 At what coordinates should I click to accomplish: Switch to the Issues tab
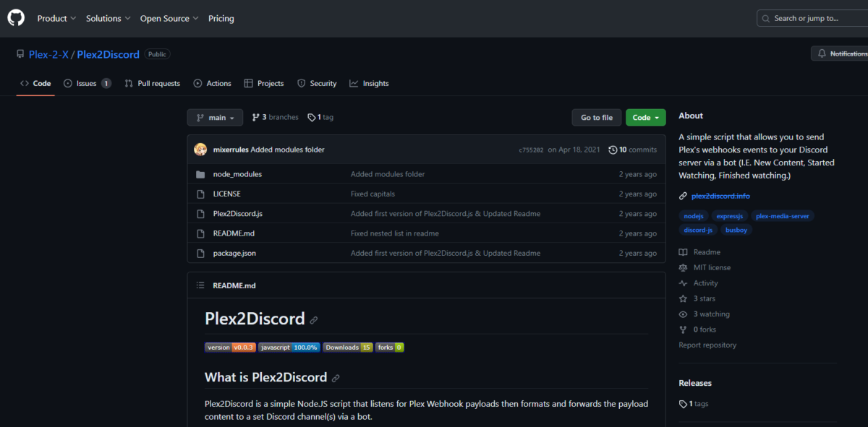coord(88,83)
